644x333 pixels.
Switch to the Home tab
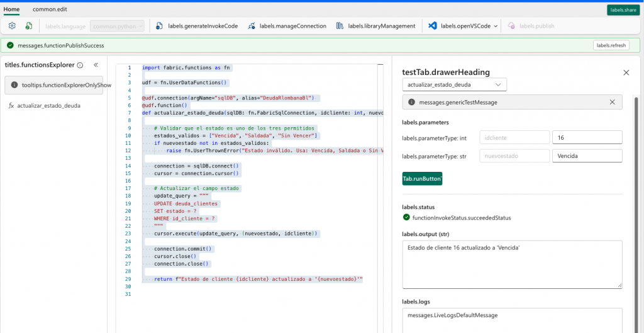[12, 9]
